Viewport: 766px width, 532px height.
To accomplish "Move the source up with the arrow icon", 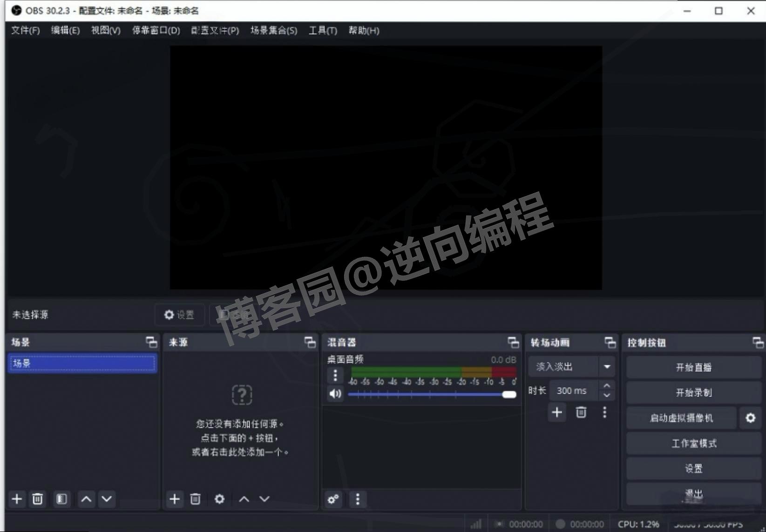I will click(243, 499).
